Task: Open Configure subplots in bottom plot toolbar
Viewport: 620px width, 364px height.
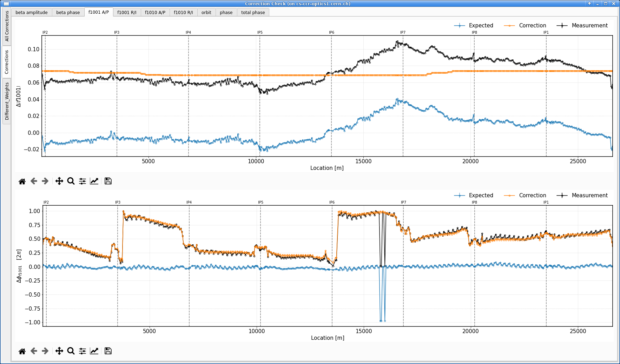Action: pyautogui.click(x=83, y=351)
